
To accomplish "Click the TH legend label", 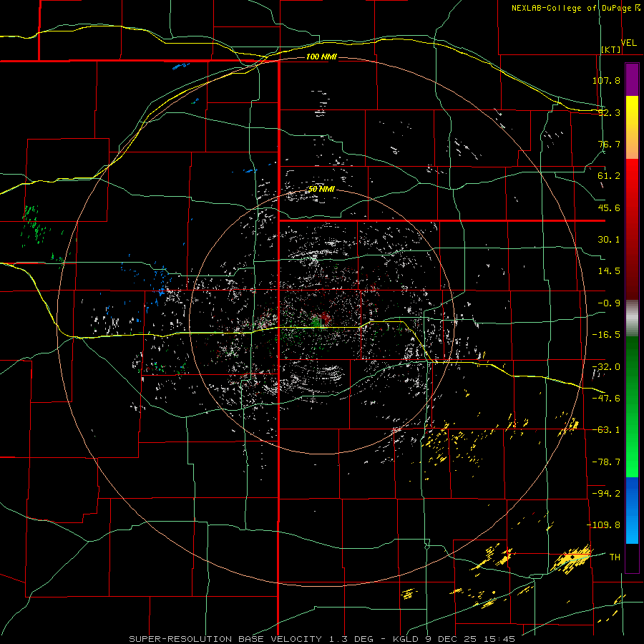I will click(x=615, y=557).
